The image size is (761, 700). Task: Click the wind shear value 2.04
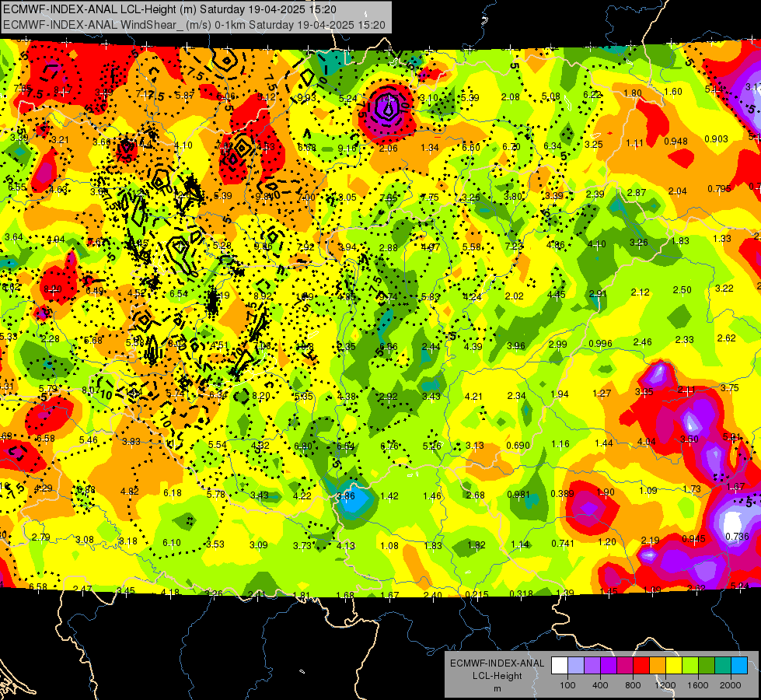click(x=678, y=191)
